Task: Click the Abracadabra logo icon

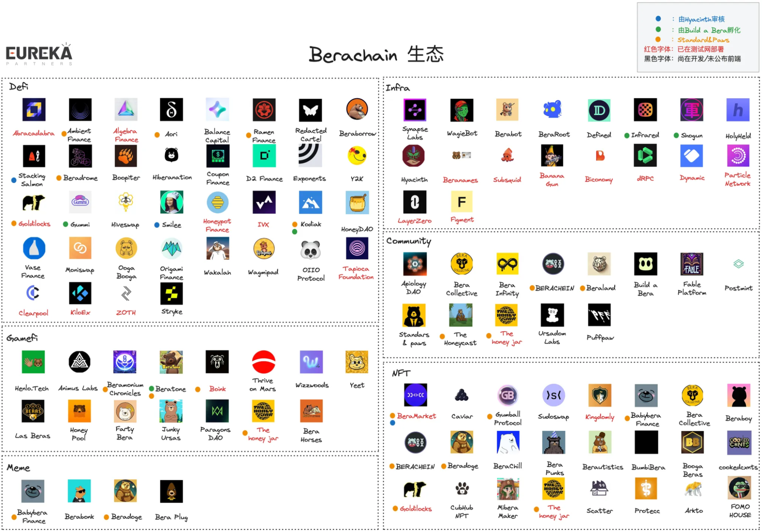Action: (x=34, y=110)
